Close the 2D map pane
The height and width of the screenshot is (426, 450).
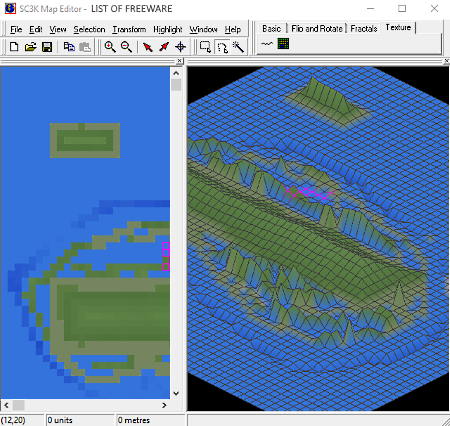pyautogui.click(x=179, y=61)
